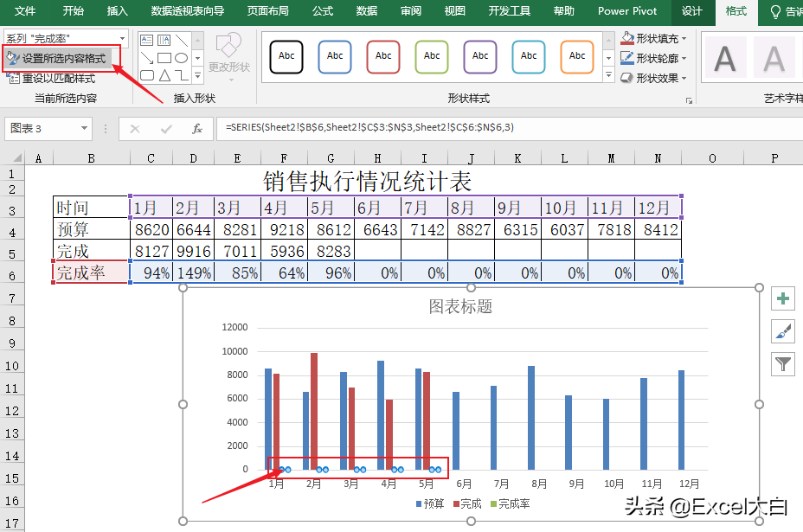Click the formula bar SERIES formula
Screen dimensions: 803x532
[x=369, y=127]
